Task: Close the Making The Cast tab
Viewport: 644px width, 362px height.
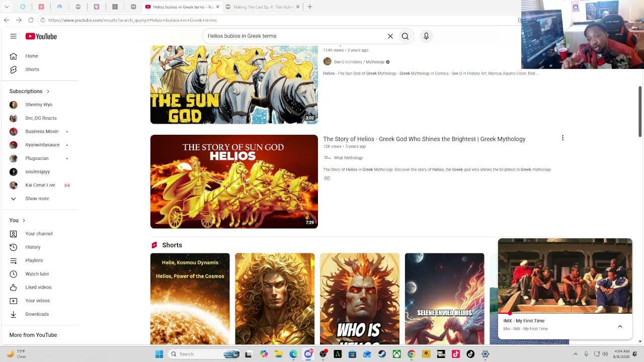Action: coord(298,7)
